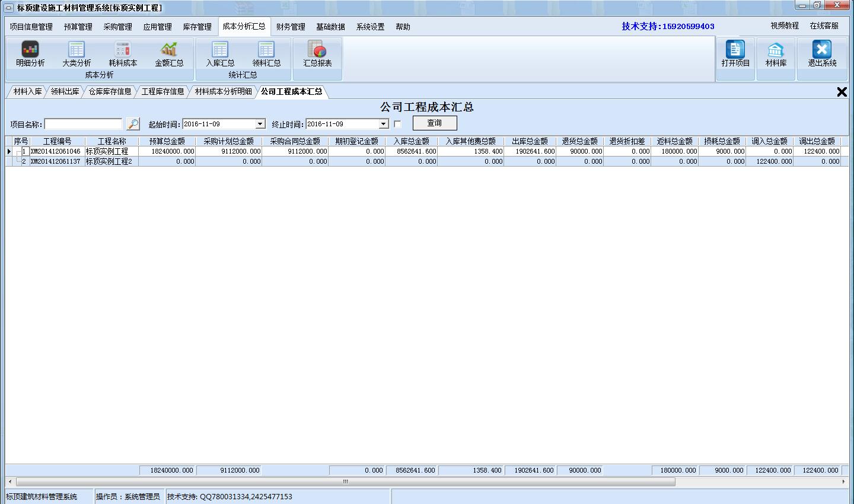854x504 pixels.
Task: Open the 入库汇总 inbound summary
Action: point(219,56)
